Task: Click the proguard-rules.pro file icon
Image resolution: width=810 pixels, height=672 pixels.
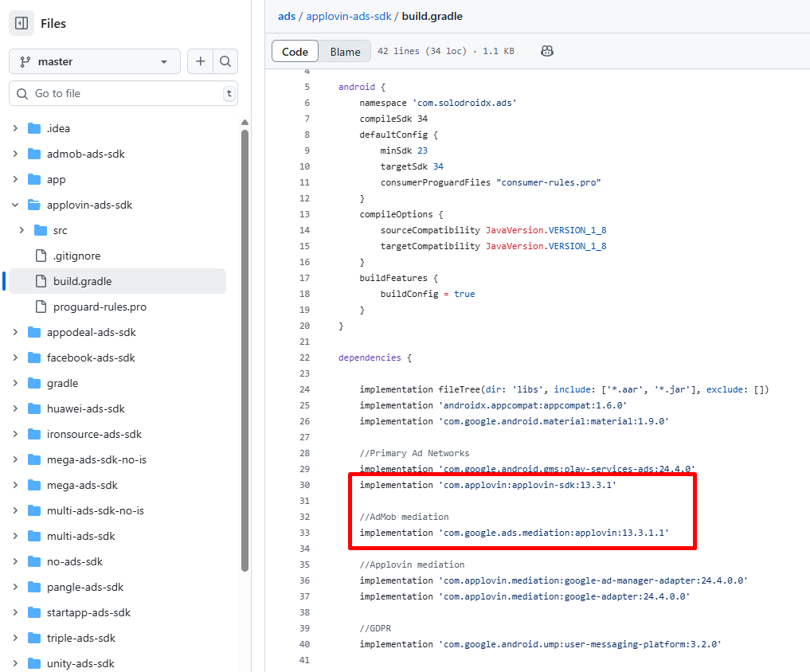Action: 41,307
